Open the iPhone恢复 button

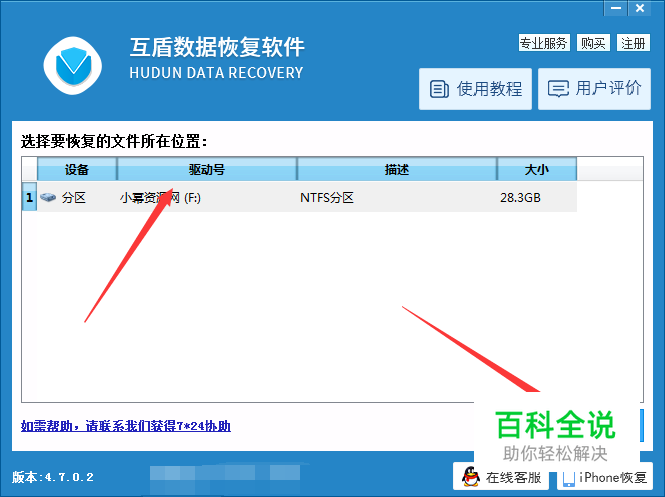(x=604, y=477)
